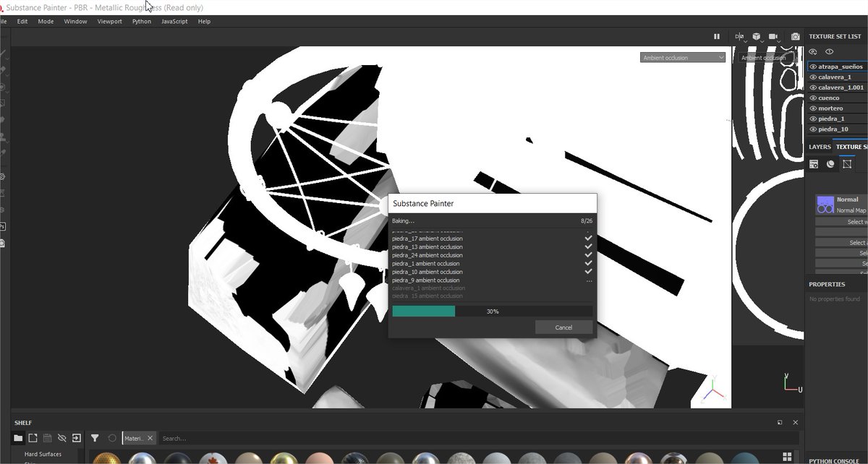This screenshot has height=464, width=868.
Task: Open the Ambient occlusion viewport dropdown
Action: tap(683, 57)
